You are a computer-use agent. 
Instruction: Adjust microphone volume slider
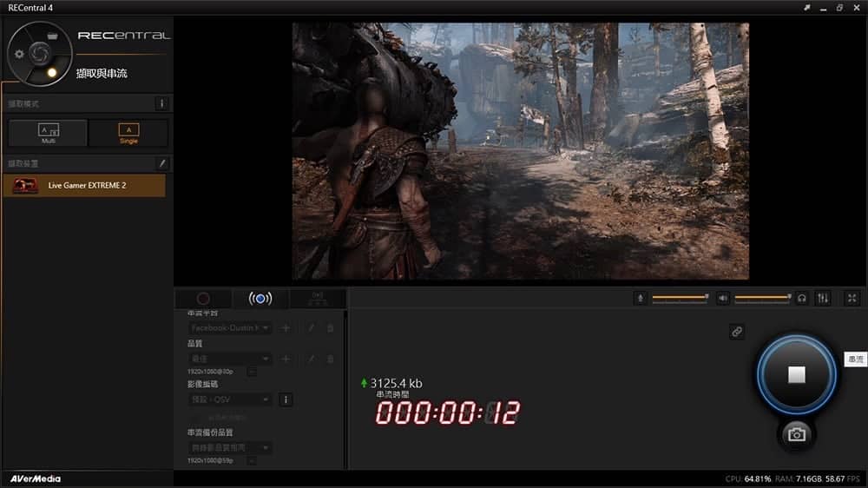[x=681, y=298]
